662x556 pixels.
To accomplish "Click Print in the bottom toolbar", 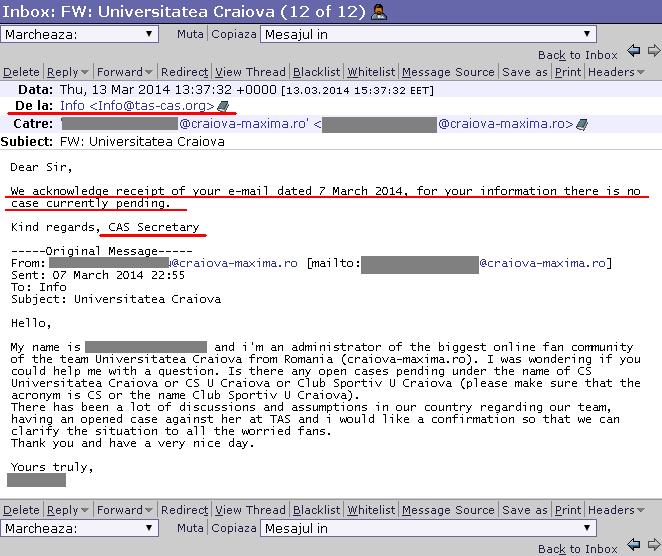I will 568,510.
